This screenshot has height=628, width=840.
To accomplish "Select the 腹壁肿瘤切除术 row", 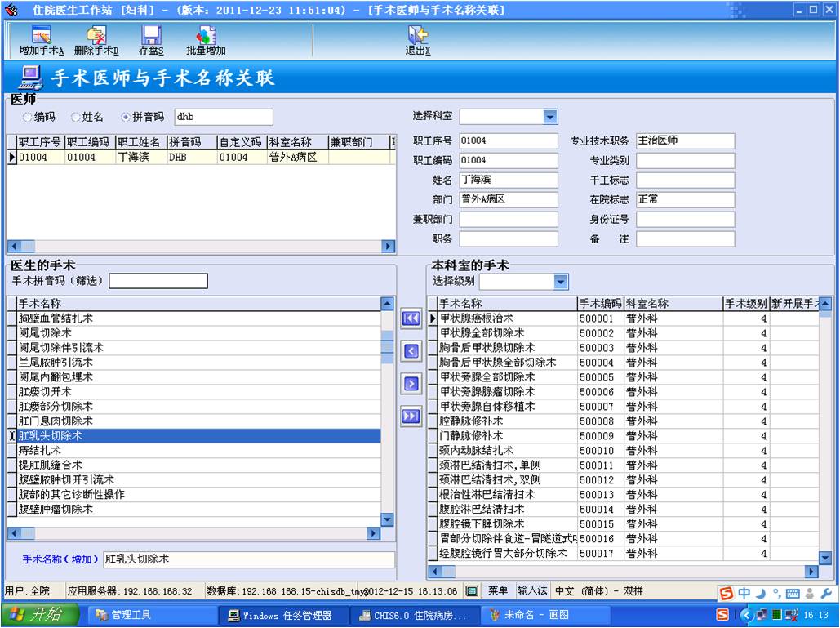I will 198,509.
